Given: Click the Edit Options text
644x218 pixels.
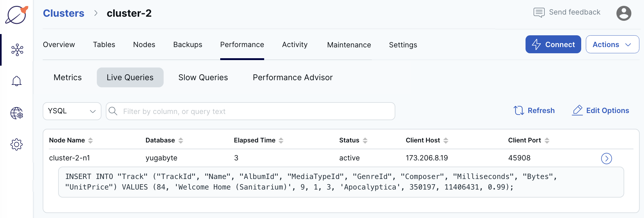Looking at the screenshot, I should point(608,111).
